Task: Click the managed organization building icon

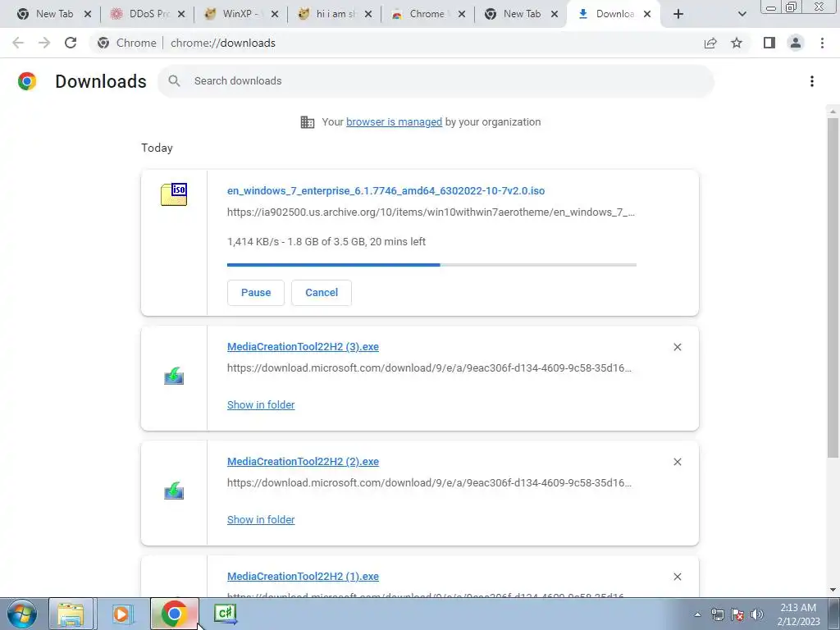Action: pos(308,122)
